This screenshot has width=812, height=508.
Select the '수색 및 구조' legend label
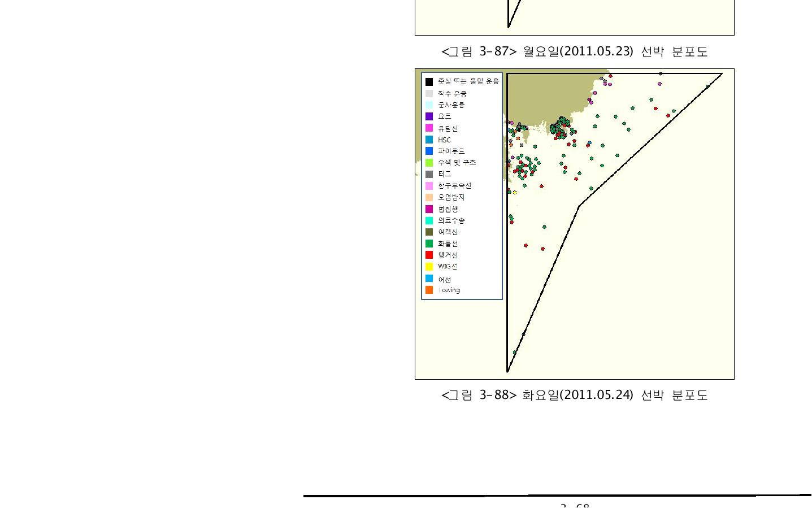(457, 163)
